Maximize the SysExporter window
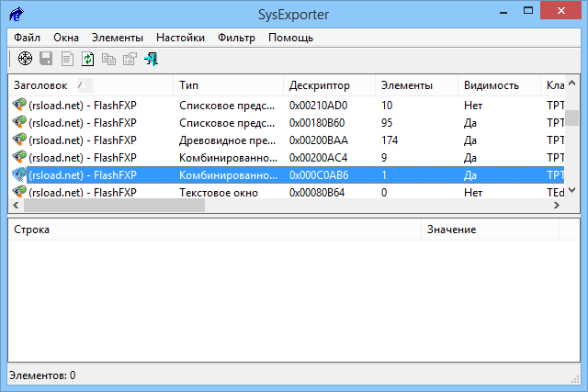 [528, 10]
